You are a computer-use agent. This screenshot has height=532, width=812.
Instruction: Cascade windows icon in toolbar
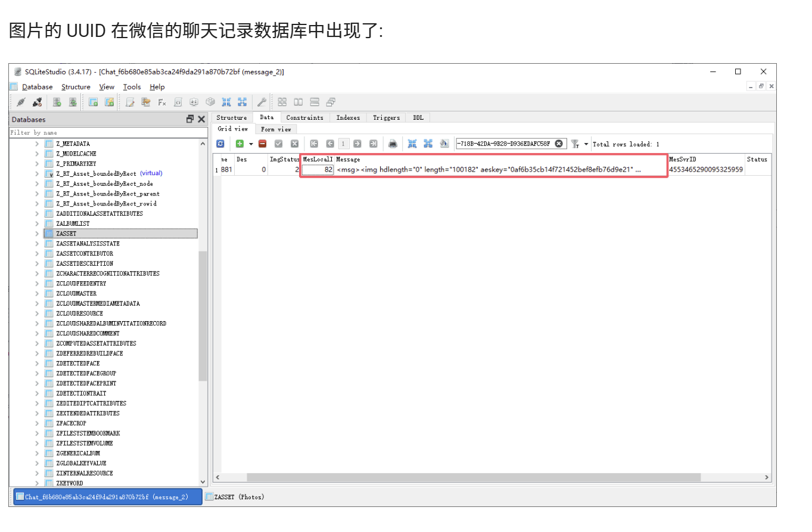pos(331,102)
